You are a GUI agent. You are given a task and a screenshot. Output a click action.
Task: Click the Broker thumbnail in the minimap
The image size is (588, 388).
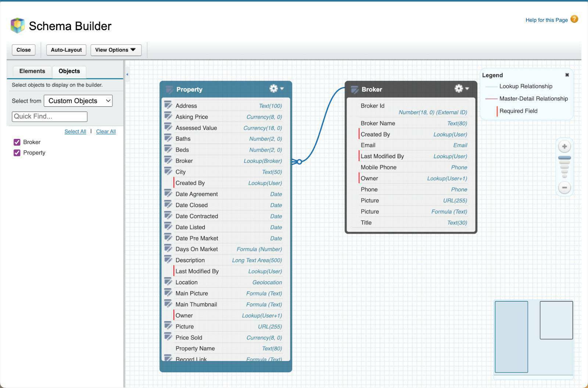click(556, 320)
